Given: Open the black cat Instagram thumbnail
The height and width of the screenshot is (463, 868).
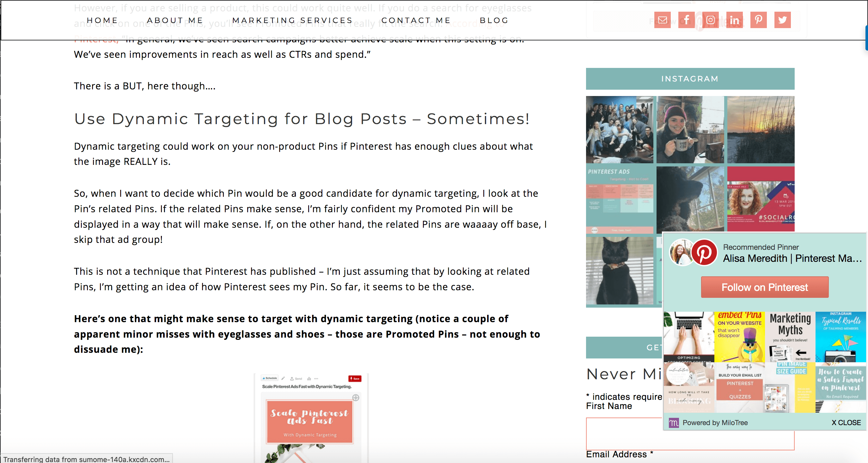Looking at the screenshot, I should (x=619, y=271).
